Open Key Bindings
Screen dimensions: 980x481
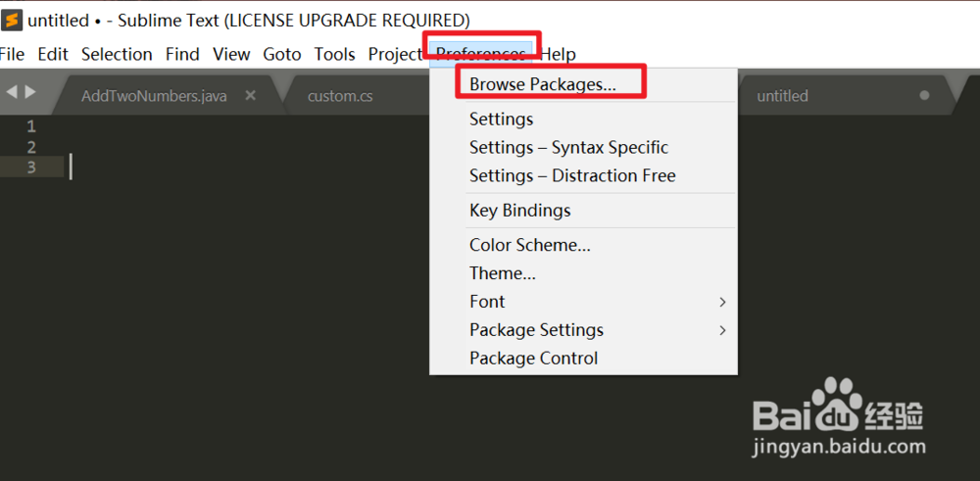coord(519,210)
